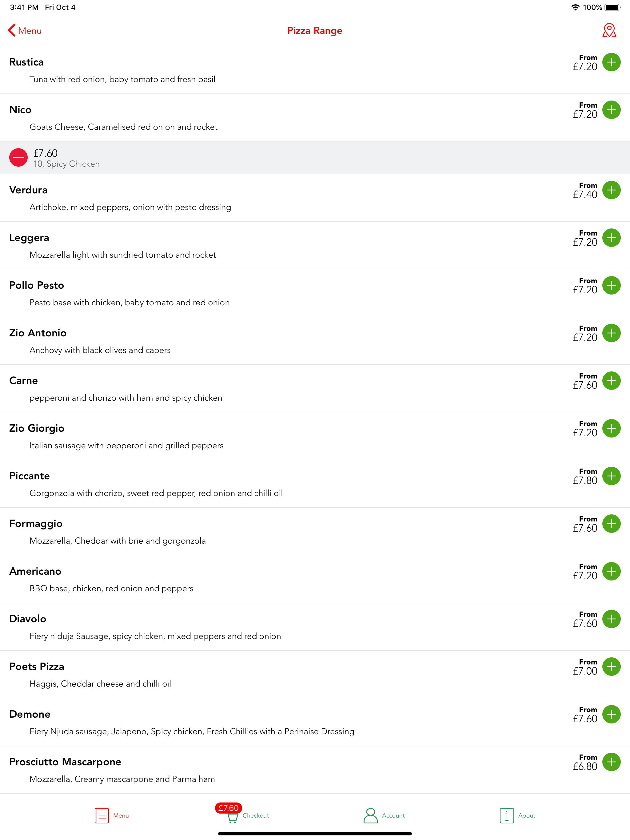Image resolution: width=630 pixels, height=840 pixels.
Task: Add Pollo Pesto with plus icon
Action: point(611,285)
